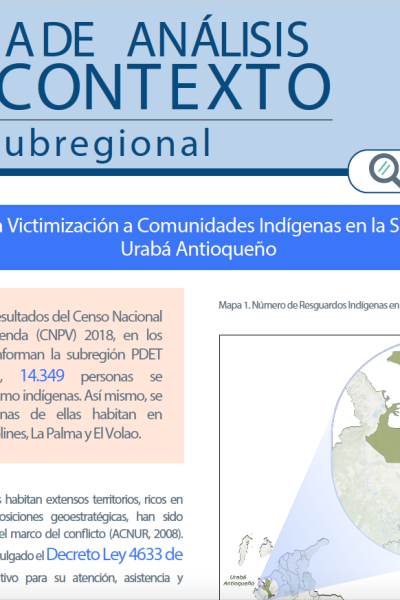Click the San Andrés islands on the inset map
The image size is (400, 600).
point(255,550)
